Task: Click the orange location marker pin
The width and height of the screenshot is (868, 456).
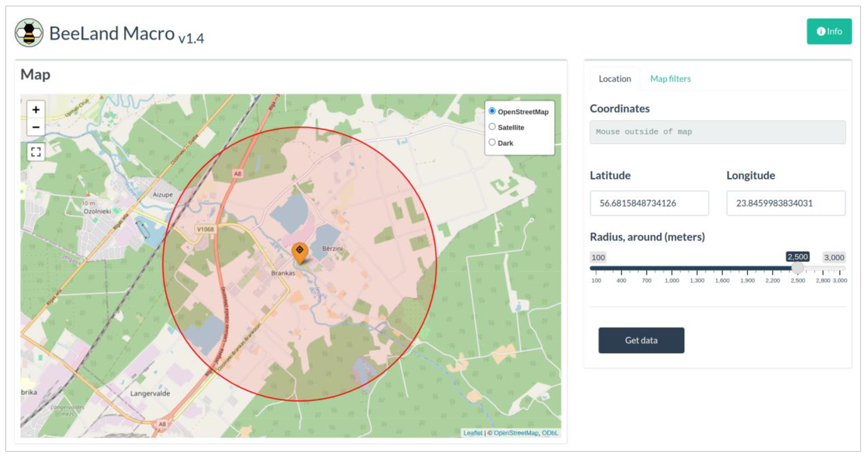Action: 300,253
